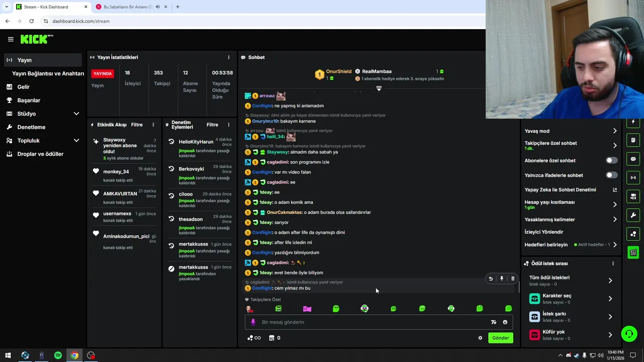Click username Conflight on last chat message

point(262,288)
